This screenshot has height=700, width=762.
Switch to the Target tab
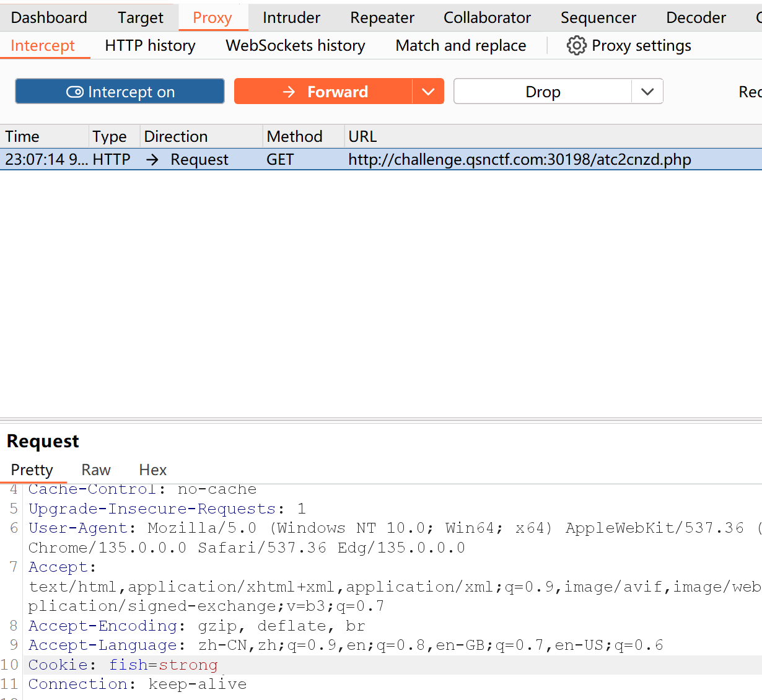(x=141, y=17)
